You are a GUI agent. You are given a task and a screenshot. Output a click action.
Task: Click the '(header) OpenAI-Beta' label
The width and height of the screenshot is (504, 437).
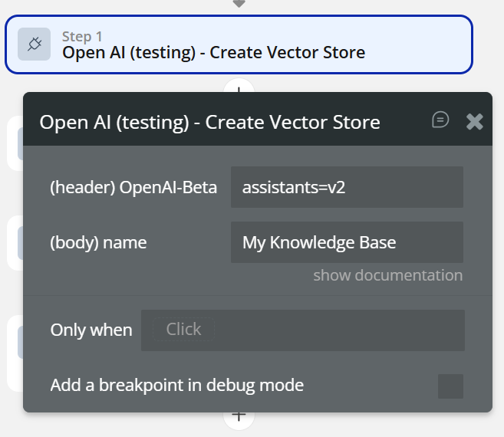coord(133,187)
